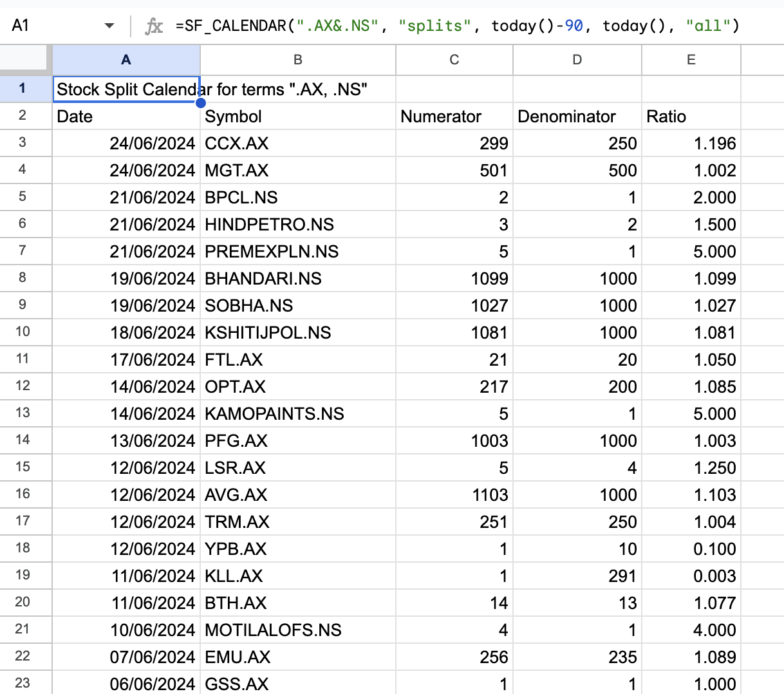The width and height of the screenshot is (784, 694).
Task: Click ratio 0.100 in YPB.AX row
Action: click(691, 549)
